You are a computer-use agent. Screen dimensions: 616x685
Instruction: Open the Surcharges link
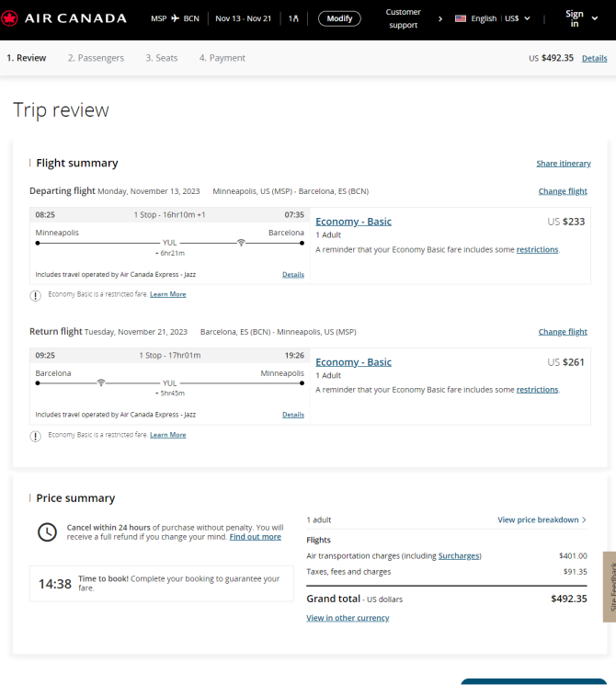(x=459, y=555)
